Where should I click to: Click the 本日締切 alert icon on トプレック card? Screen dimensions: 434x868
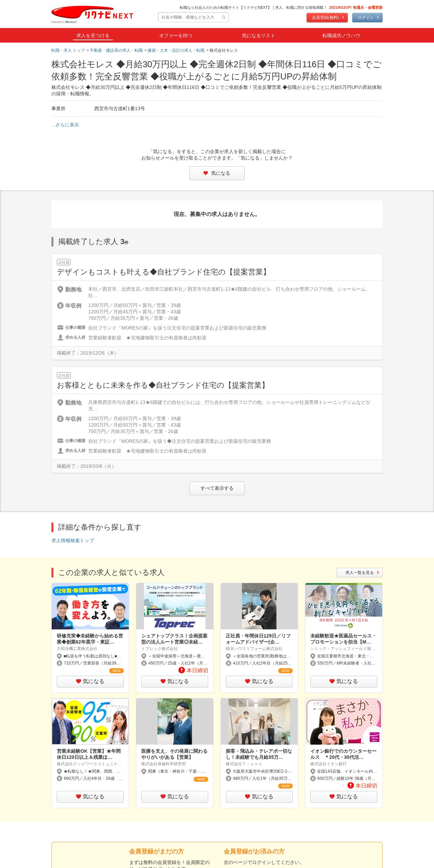(182, 670)
